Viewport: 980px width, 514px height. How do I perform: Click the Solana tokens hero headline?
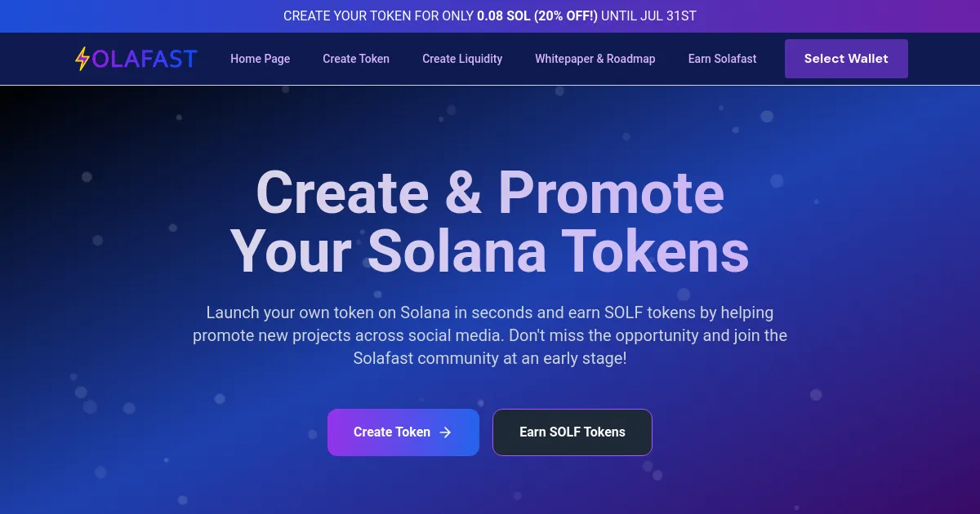(x=490, y=251)
